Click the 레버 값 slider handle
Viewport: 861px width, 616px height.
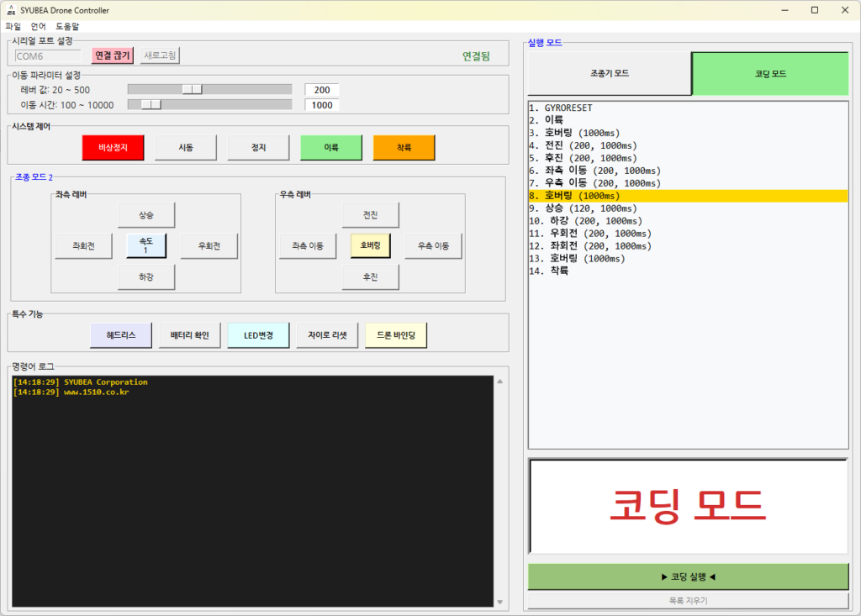(193, 89)
